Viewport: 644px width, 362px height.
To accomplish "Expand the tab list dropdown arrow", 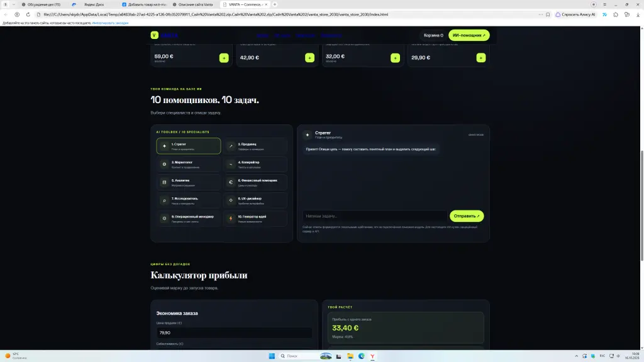I will coord(14,4).
